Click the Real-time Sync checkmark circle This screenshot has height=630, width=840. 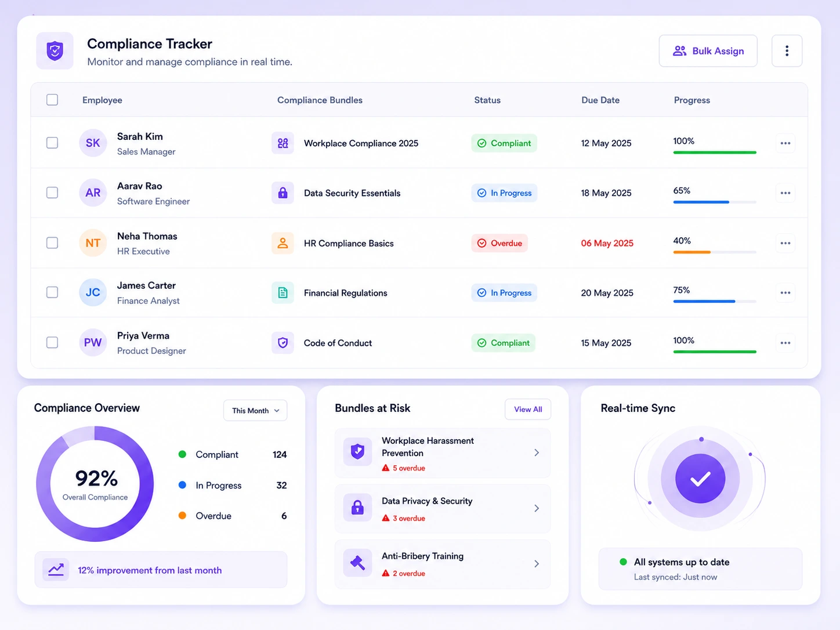(700, 479)
